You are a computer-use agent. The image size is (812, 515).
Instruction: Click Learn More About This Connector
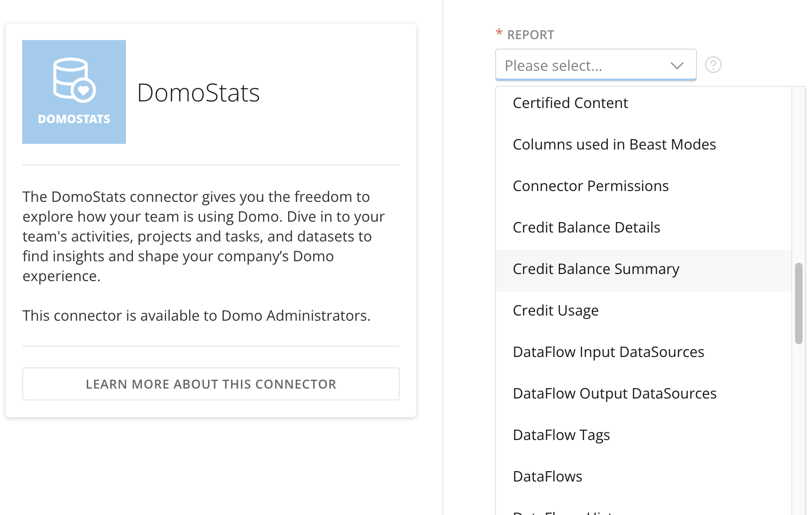(x=211, y=384)
